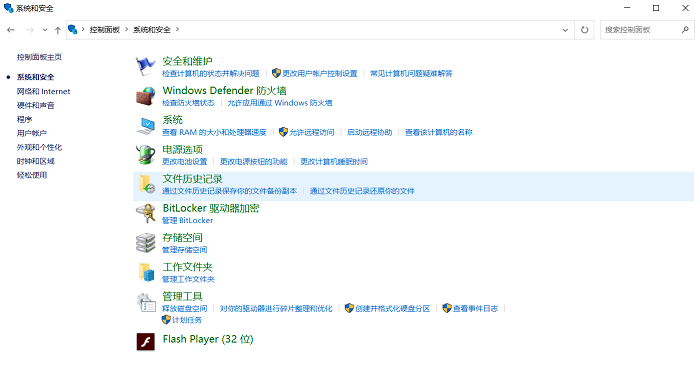Image resolution: width=700 pixels, height=366 pixels.
Task: Open 更改用户帐户控制设置 link
Action: point(320,74)
